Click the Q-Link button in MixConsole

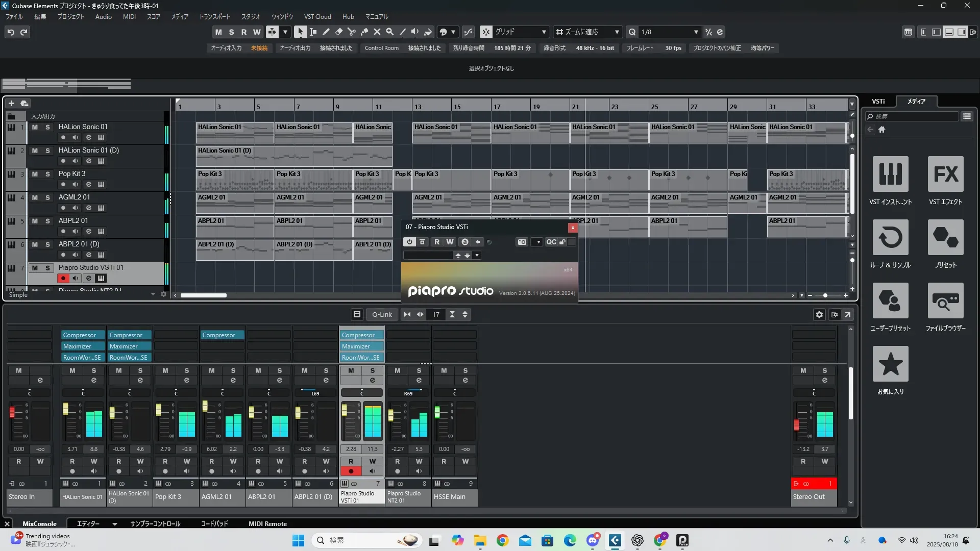[381, 314]
